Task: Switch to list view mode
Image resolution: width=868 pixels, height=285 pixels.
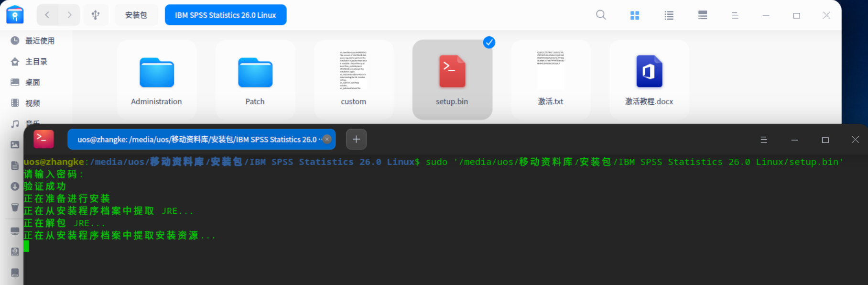Action: tap(669, 15)
